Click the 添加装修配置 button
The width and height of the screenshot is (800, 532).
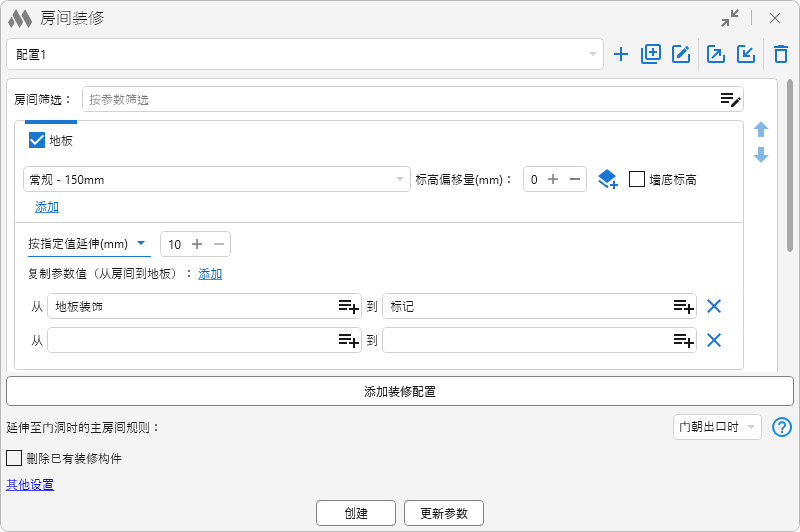point(400,391)
